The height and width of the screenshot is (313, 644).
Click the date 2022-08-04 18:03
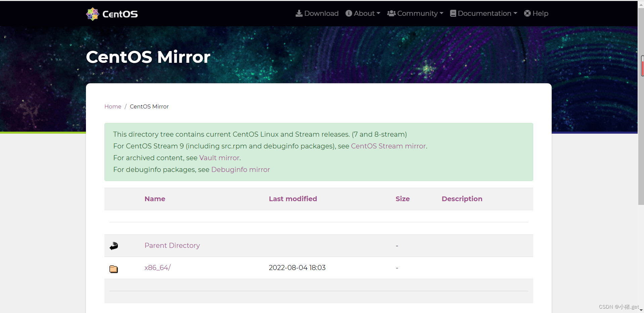297,268
